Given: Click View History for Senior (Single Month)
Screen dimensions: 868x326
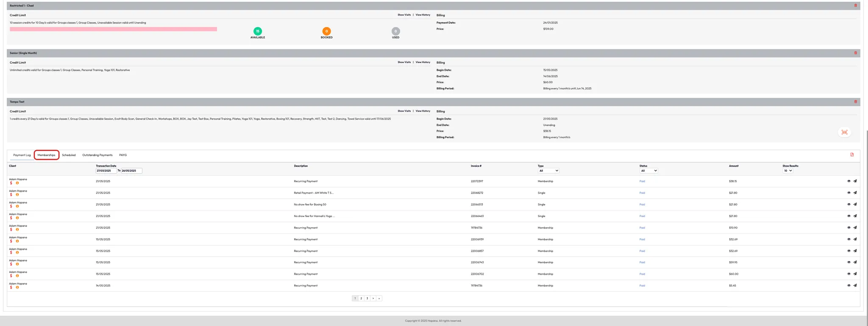Looking at the screenshot, I should pos(423,62).
